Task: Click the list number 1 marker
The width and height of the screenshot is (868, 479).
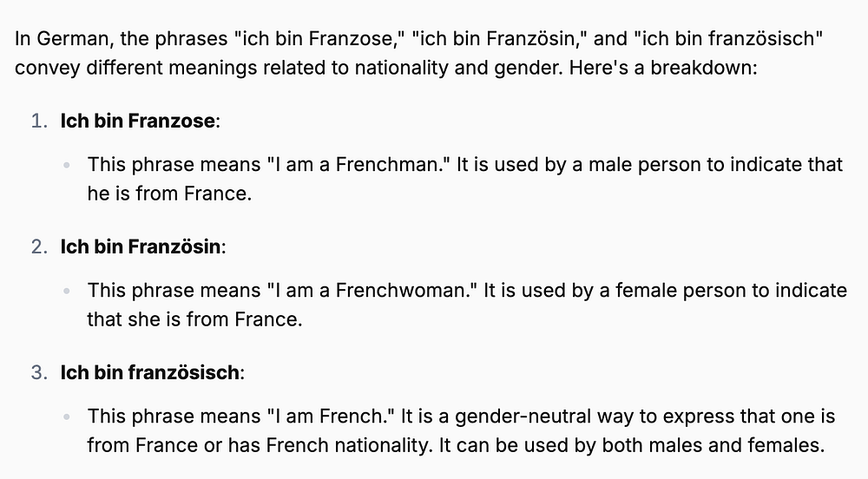Action: pyautogui.click(x=39, y=121)
